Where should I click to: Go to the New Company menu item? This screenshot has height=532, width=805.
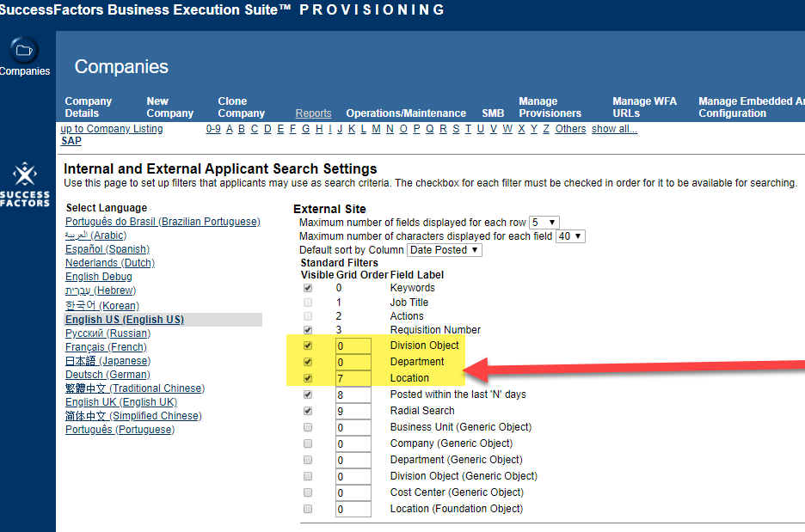(170, 107)
